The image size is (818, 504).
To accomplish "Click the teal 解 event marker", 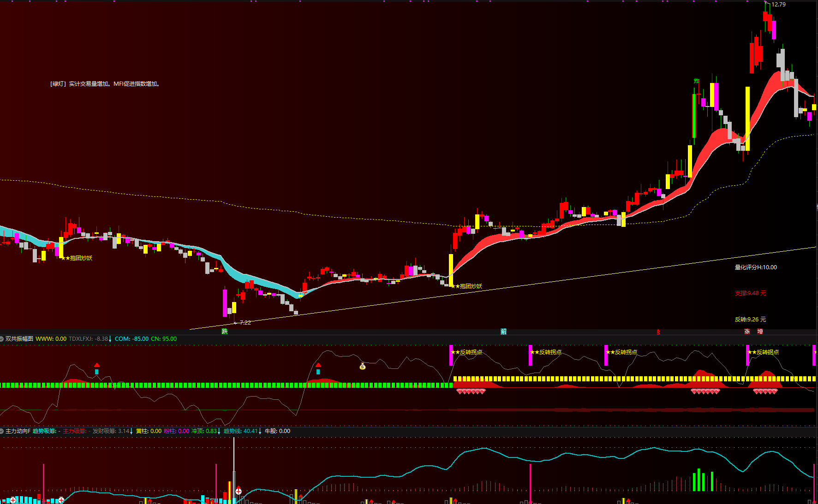I will click(x=503, y=332).
